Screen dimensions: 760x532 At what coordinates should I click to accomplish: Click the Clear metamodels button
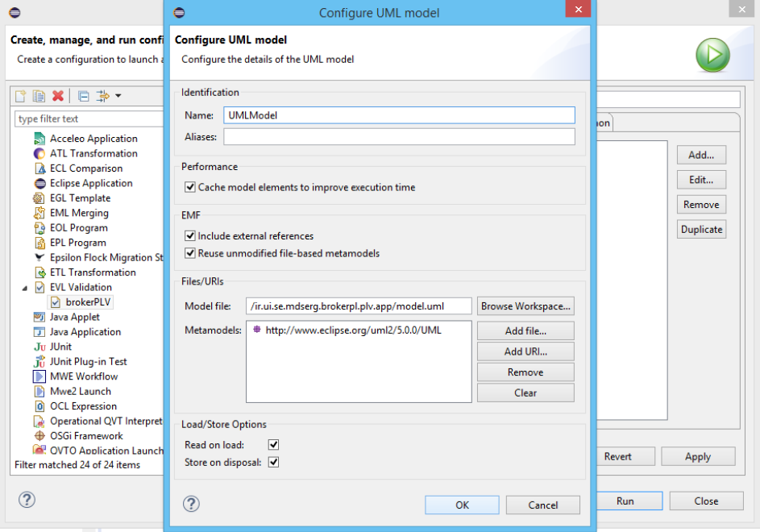525,393
